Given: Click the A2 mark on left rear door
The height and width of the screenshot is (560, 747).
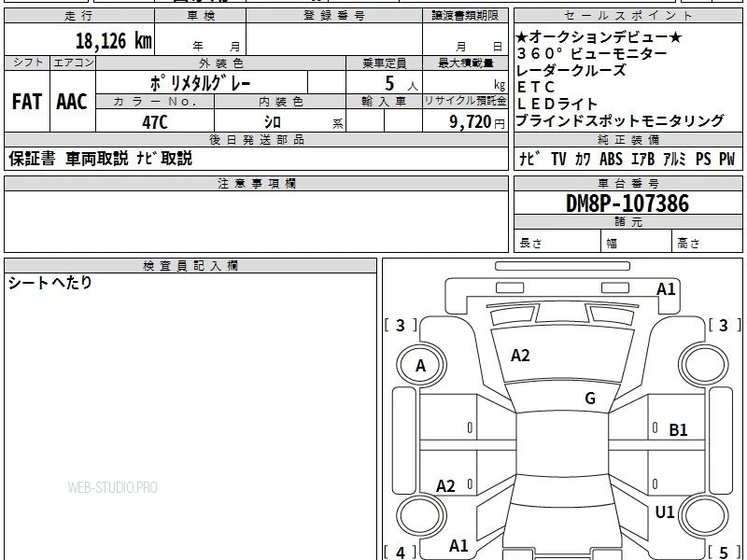Looking at the screenshot, I should click(x=445, y=485).
